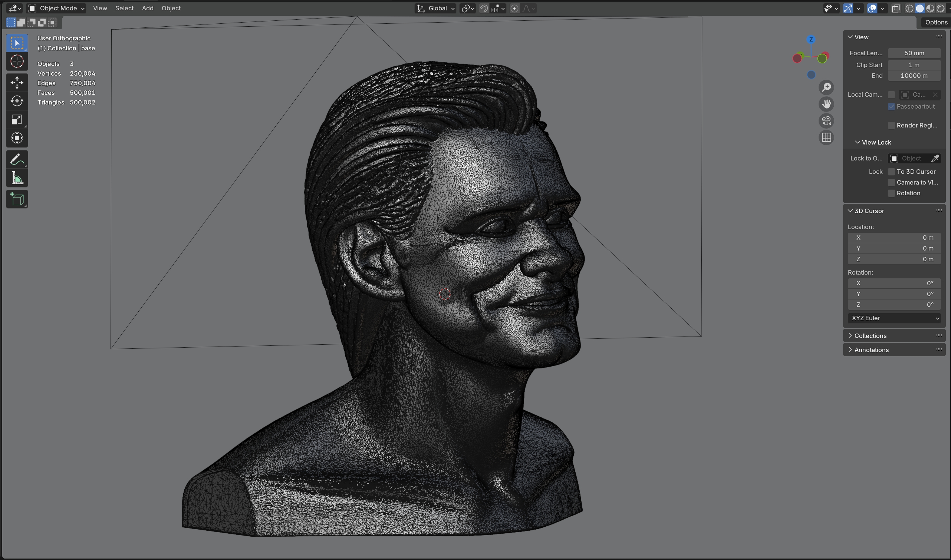
Task: Toggle camera view with camera icon
Action: pyautogui.click(x=826, y=121)
